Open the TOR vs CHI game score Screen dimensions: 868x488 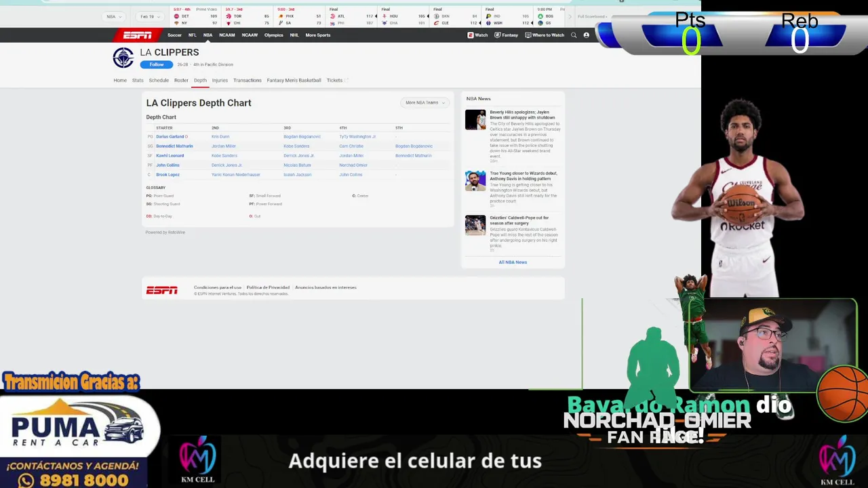point(248,16)
